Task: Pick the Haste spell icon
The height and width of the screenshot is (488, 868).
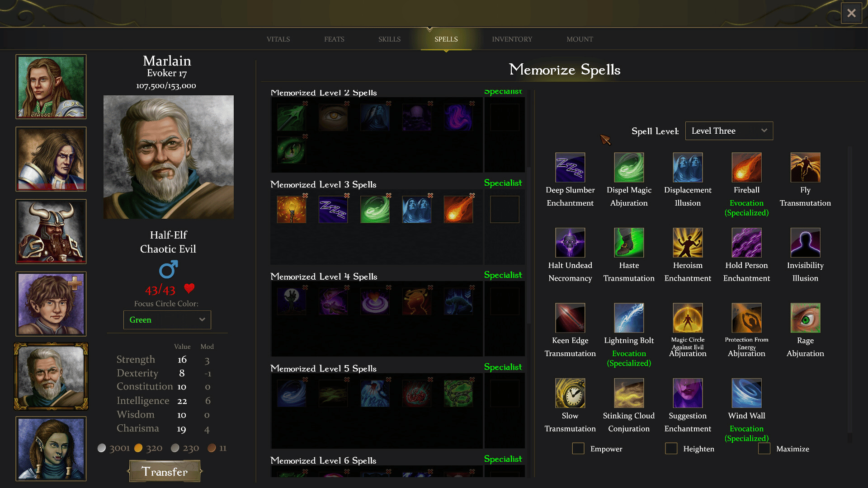Action: [x=629, y=243]
